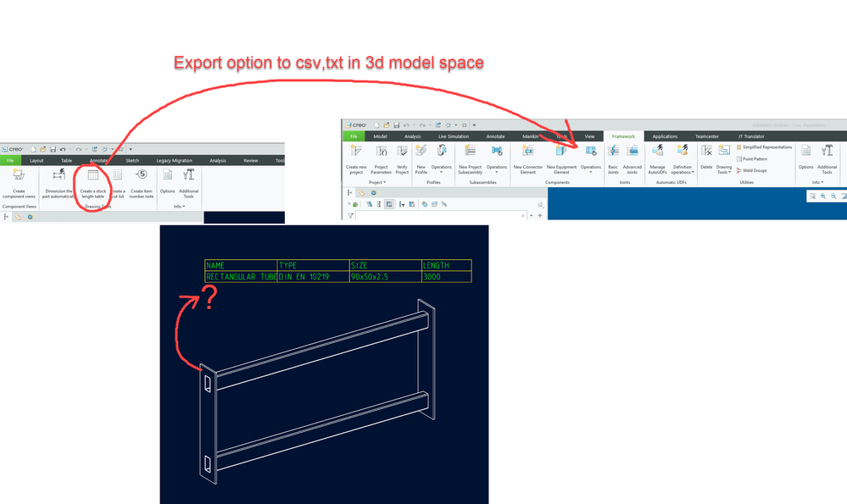Click Refit icon in graphics toolbar
The height and width of the screenshot is (504, 847).
point(812,197)
